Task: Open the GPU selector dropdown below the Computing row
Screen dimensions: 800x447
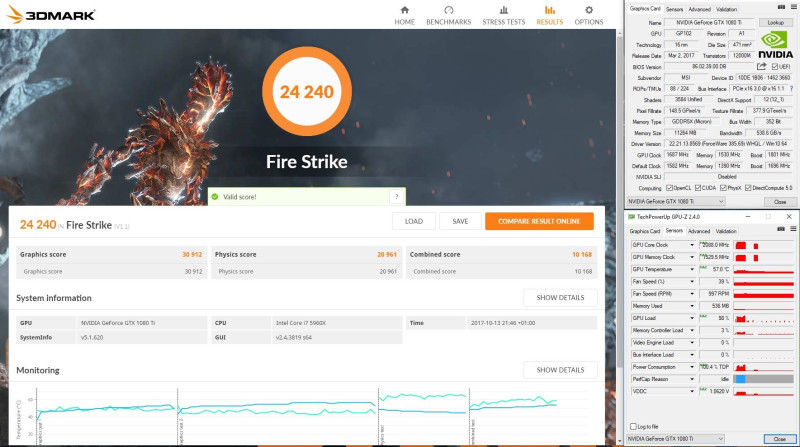Action: pos(676,202)
